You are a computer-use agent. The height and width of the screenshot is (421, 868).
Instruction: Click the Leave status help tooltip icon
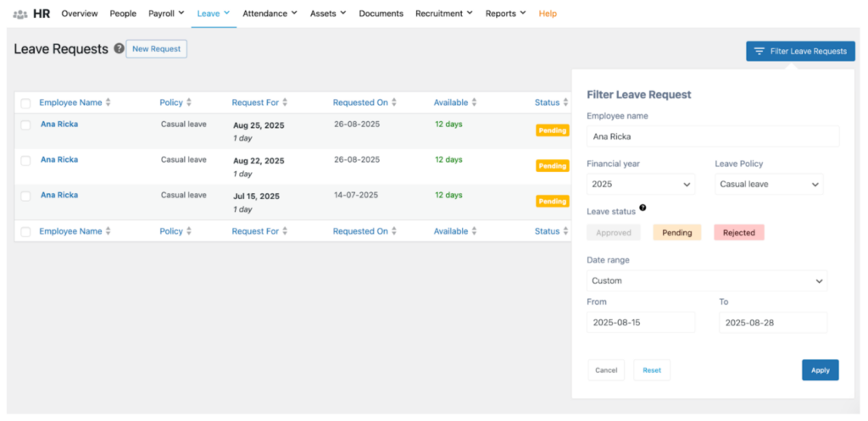(643, 208)
